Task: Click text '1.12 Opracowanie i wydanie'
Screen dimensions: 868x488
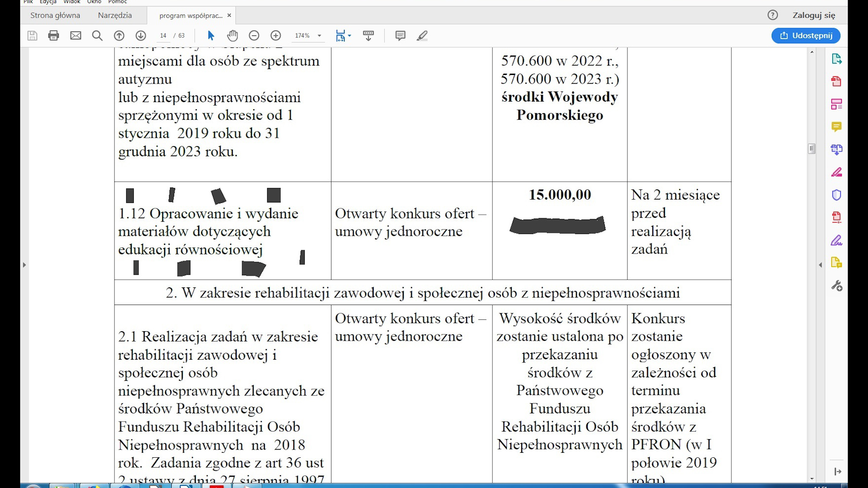Action: [x=208, y=213]
